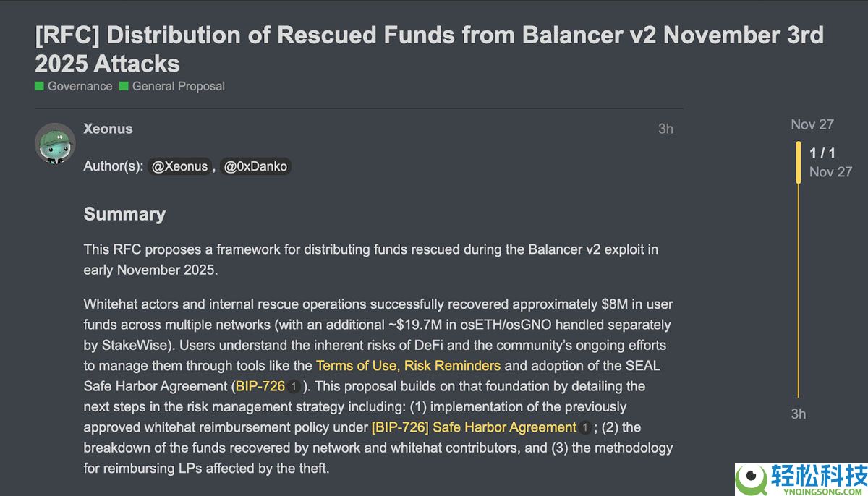Open the Xeonus username profile link
The height and width of the screenshot is (496, 868).
click(x=108, y=129)
